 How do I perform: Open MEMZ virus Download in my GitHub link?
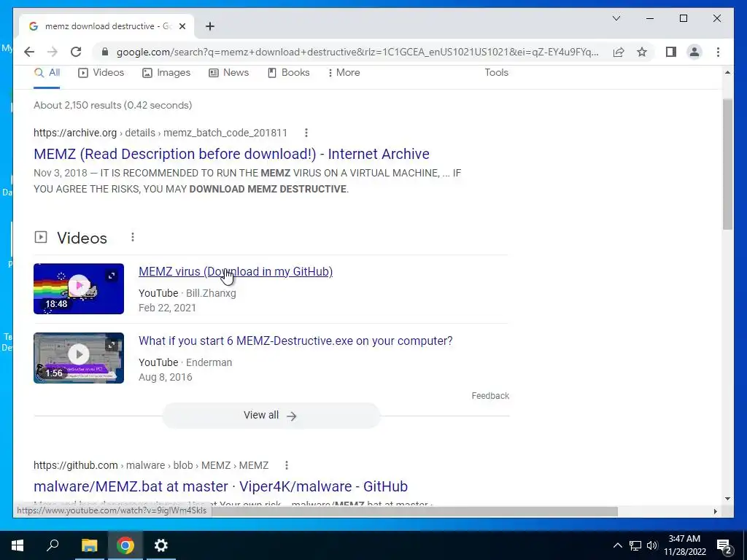coord(236,271)
